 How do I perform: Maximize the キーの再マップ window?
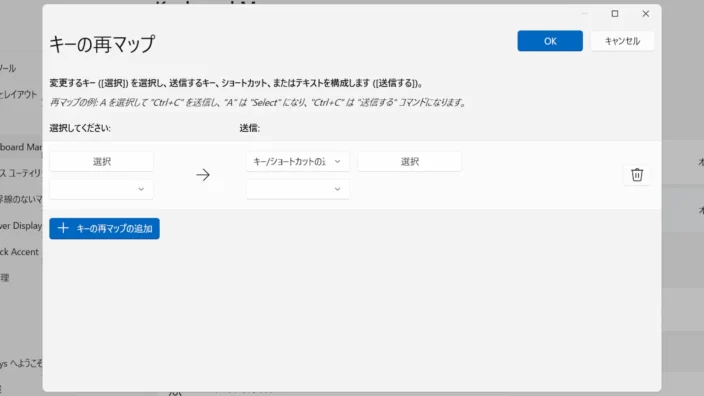[615, 14]
